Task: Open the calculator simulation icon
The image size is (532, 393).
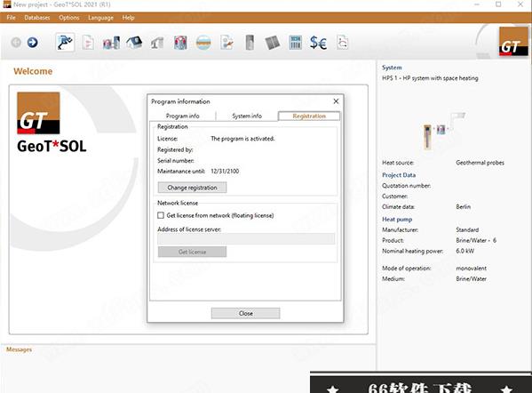Action: [295, 43]
